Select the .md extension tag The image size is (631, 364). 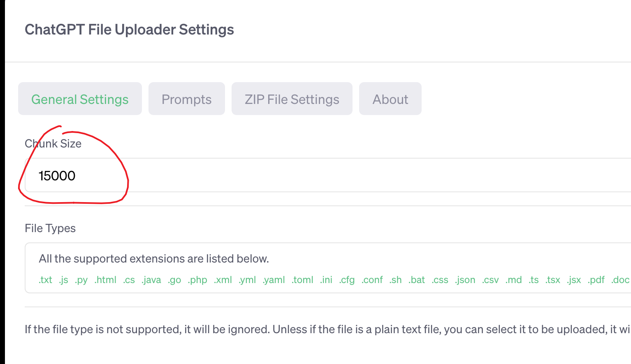tap(513, 280)
